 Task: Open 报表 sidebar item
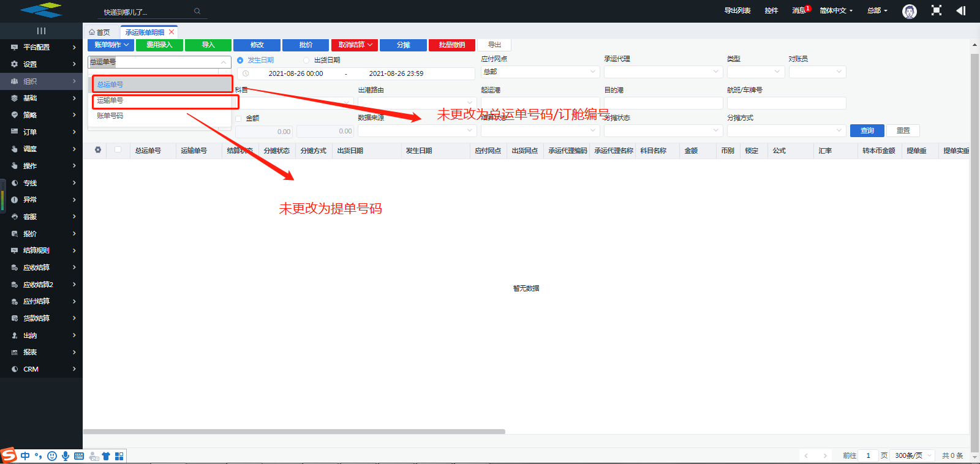[x=41, y=352]
